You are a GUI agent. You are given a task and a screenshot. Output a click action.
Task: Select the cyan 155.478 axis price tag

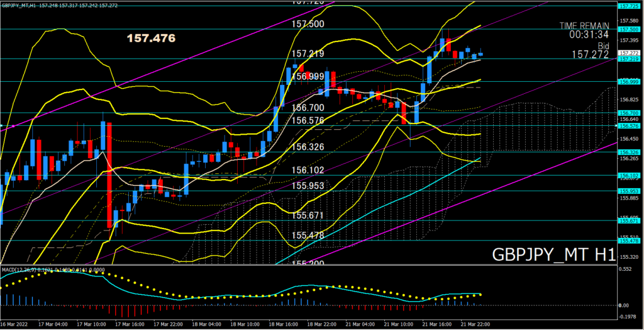pos(628,241)
